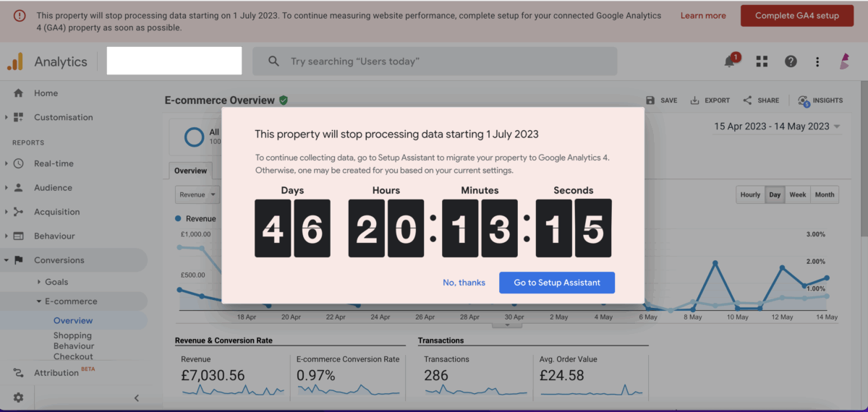Click the Help question mark icon
This screenshot has height=412, width=868.
pos(791,62)
